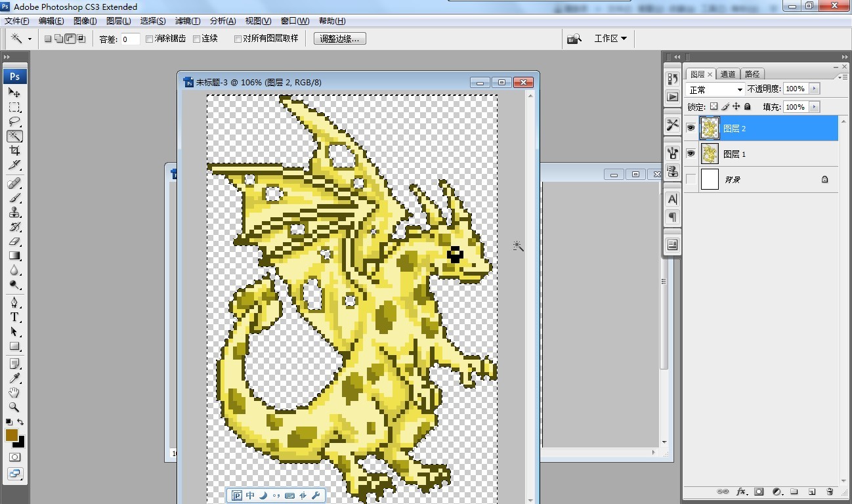Select the Zoom tool
This screenshot has width=852, height=504.
tap(14, 407)
